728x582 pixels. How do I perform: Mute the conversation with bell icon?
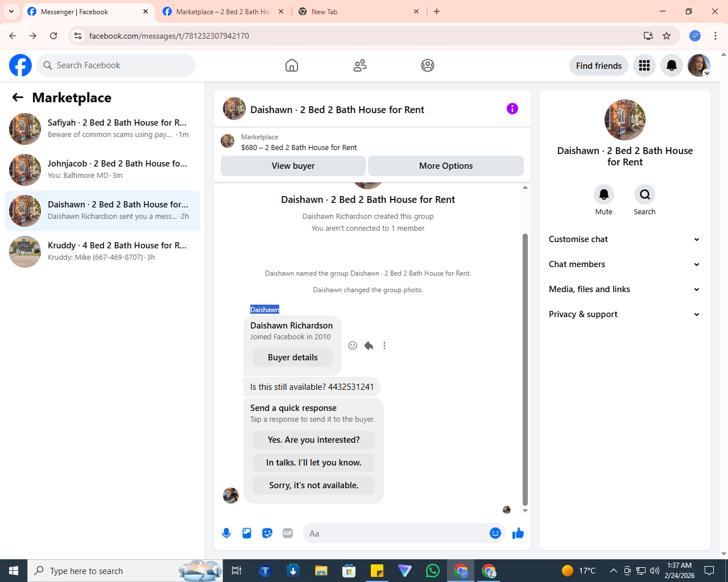tap(604, 194)
